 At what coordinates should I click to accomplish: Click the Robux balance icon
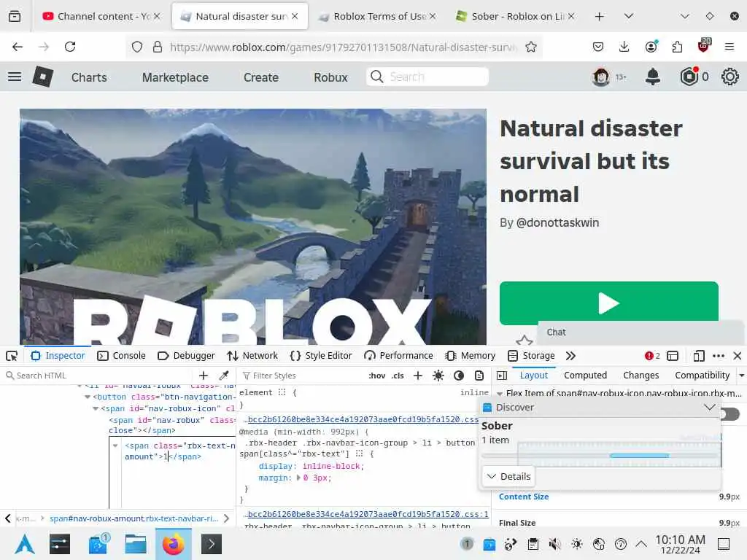(x=689, y=77)
